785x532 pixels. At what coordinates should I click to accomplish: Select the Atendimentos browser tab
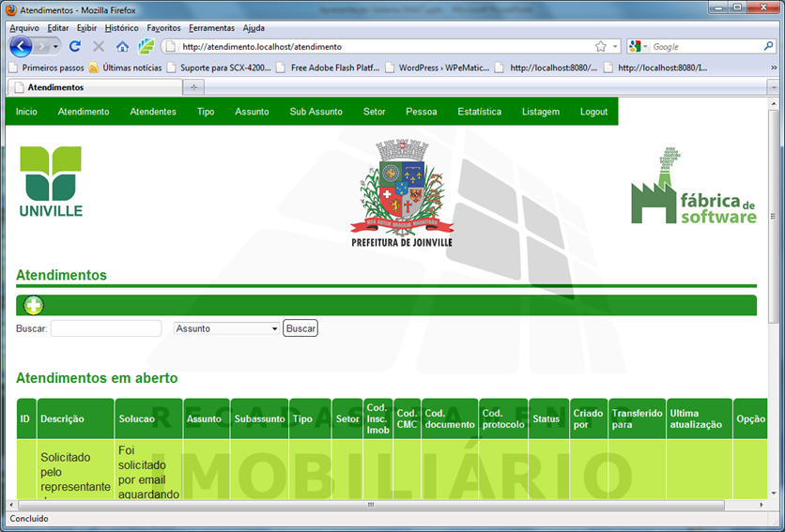pos(95,87)
